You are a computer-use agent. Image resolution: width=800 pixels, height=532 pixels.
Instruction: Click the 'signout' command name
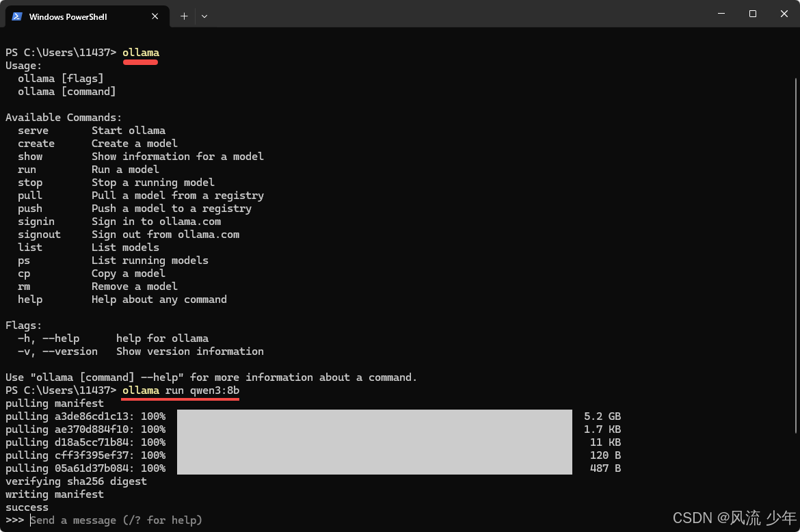pyautogui.click(x=39, y=235)
